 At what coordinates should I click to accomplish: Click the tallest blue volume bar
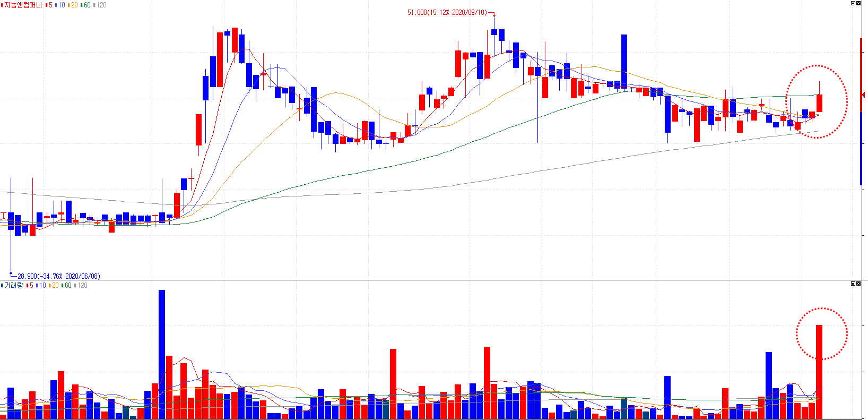coord(162,354)
